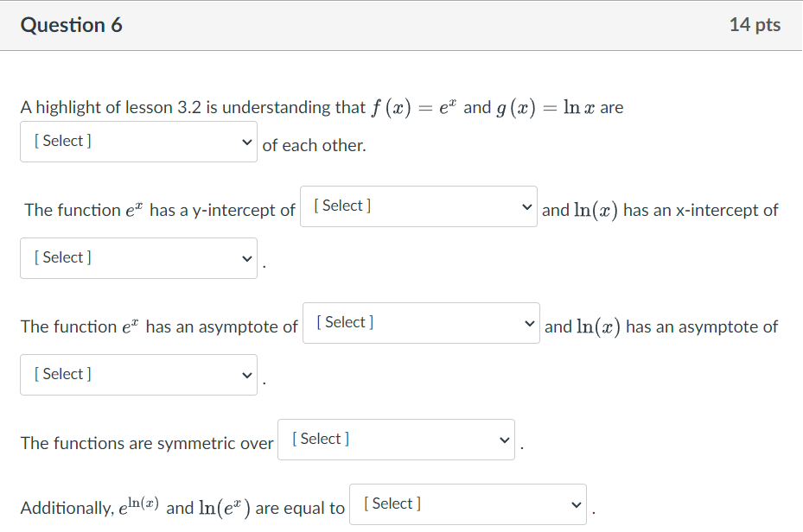
Task: Click the "14 pts" label
Action: 755,25
